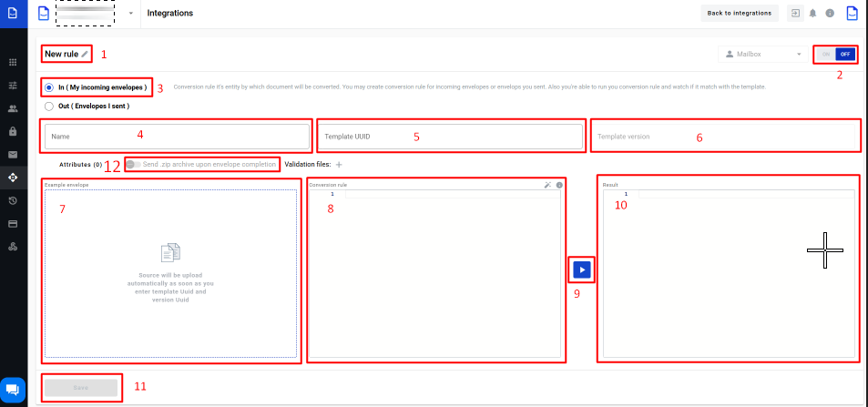The image size is (868, 407).
Task: Open the chat widget at bottom left
Action: (x=13, y=389)
